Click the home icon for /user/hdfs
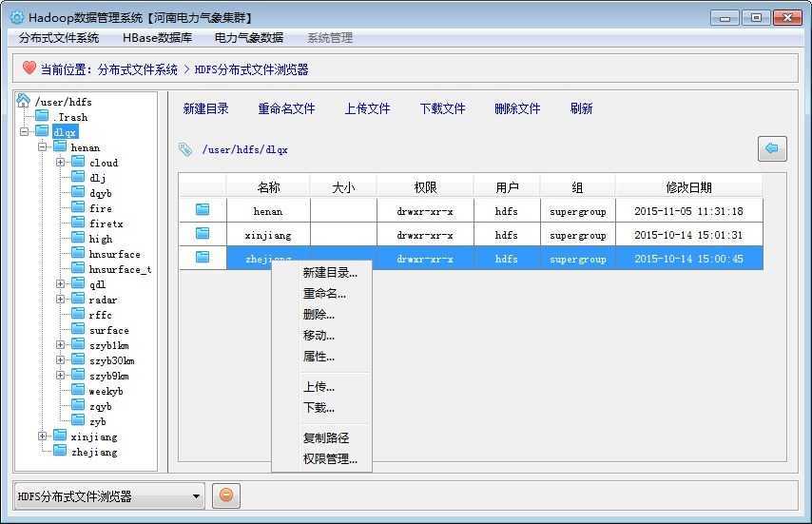812x524 pixels. [23, 100]
